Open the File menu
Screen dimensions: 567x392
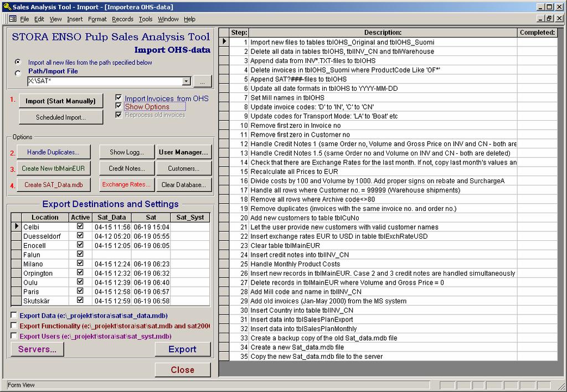pyautogui.click(x=24, y=19)
